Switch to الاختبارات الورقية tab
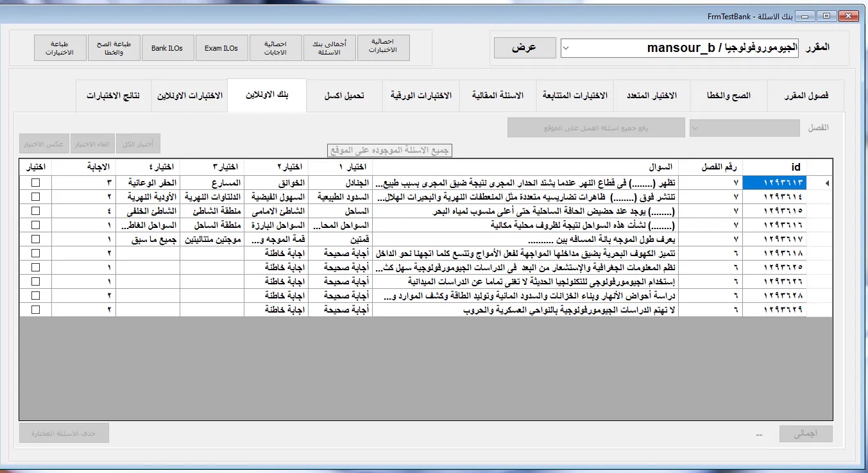The width and height of the screenshot is (868, 473). pos(421,96)
